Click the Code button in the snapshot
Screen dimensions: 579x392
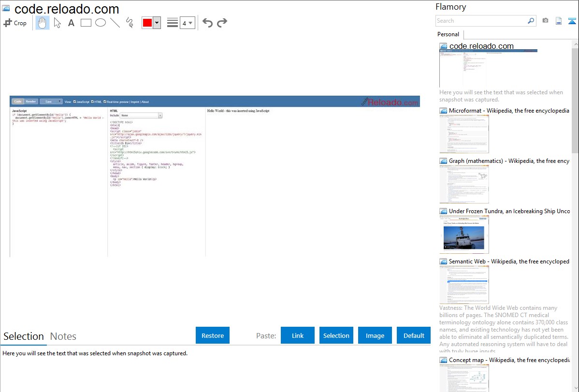18,102
